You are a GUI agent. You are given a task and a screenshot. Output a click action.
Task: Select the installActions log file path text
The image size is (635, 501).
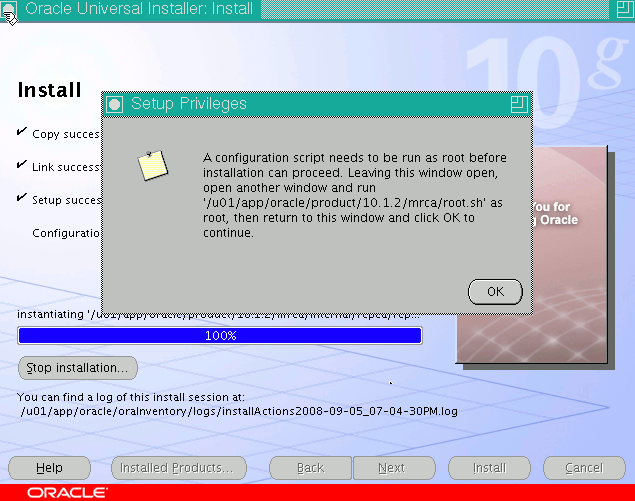coord(239,411)
